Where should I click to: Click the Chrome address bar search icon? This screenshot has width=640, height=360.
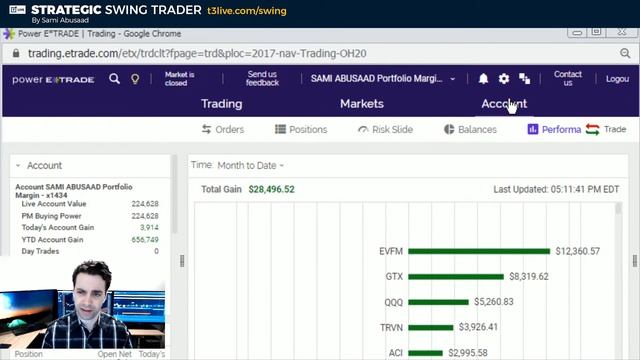(625, 53)
